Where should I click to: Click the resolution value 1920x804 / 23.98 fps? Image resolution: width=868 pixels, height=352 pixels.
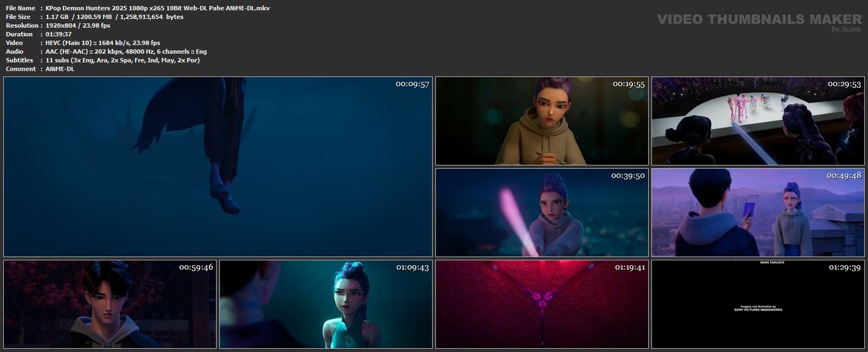(x=78, y=25)
